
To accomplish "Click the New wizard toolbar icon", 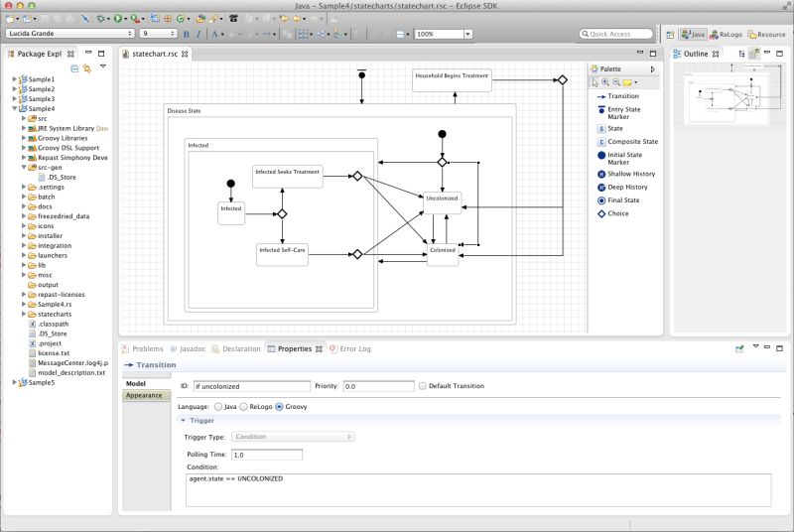I will (10, 19).
